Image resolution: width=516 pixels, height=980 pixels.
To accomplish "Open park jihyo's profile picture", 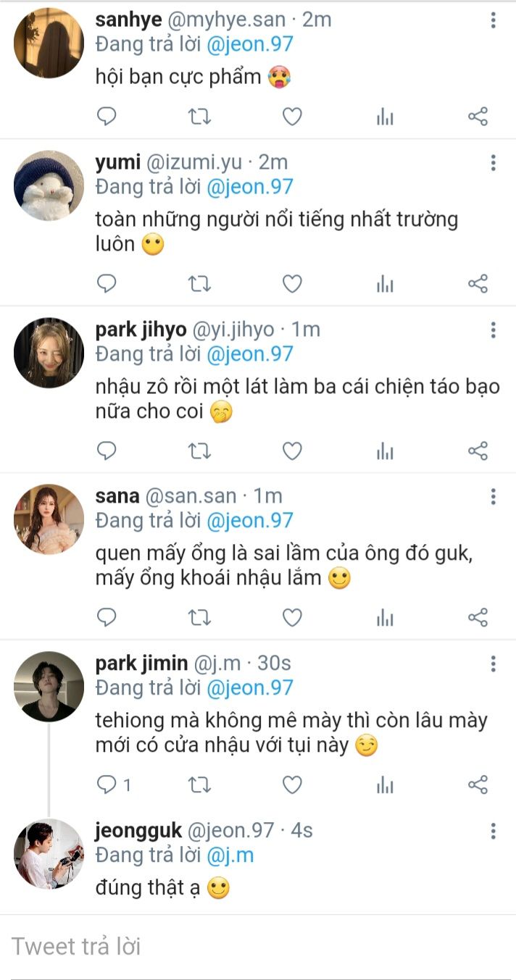I will tap(49, 353).
